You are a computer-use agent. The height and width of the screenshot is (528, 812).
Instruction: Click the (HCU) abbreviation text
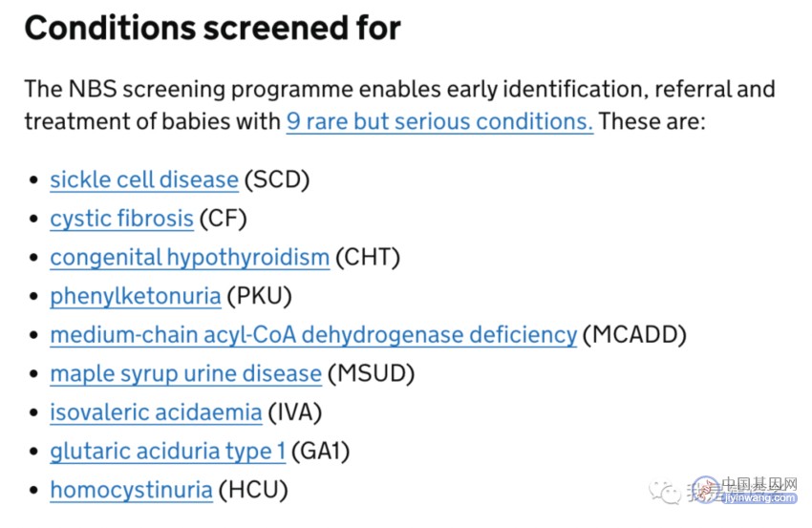coord(253,490)
